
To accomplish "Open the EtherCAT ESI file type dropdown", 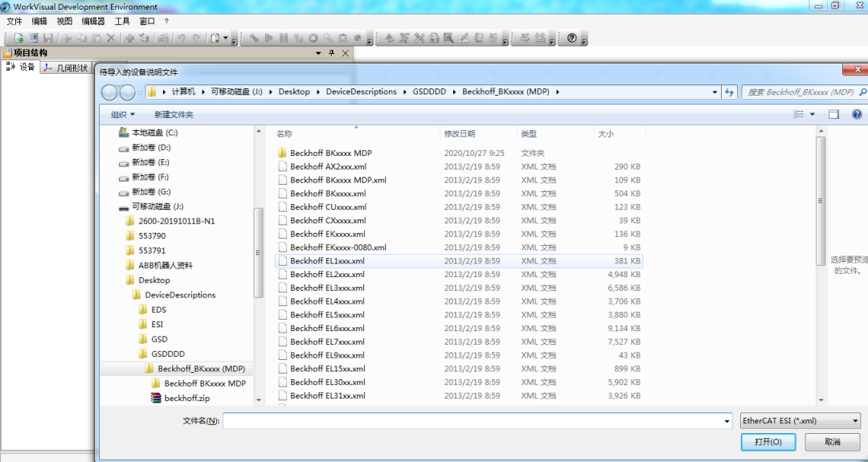I will pos(800,421).
